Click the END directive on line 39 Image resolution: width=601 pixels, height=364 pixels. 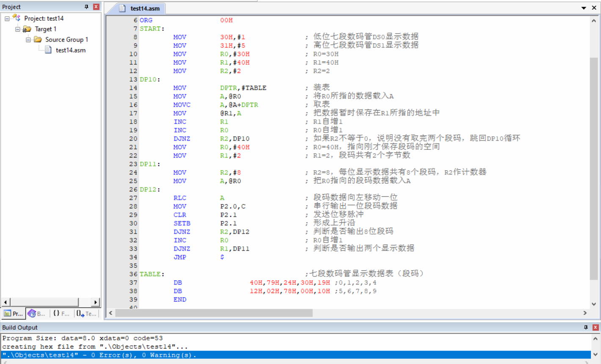[180, 300]
